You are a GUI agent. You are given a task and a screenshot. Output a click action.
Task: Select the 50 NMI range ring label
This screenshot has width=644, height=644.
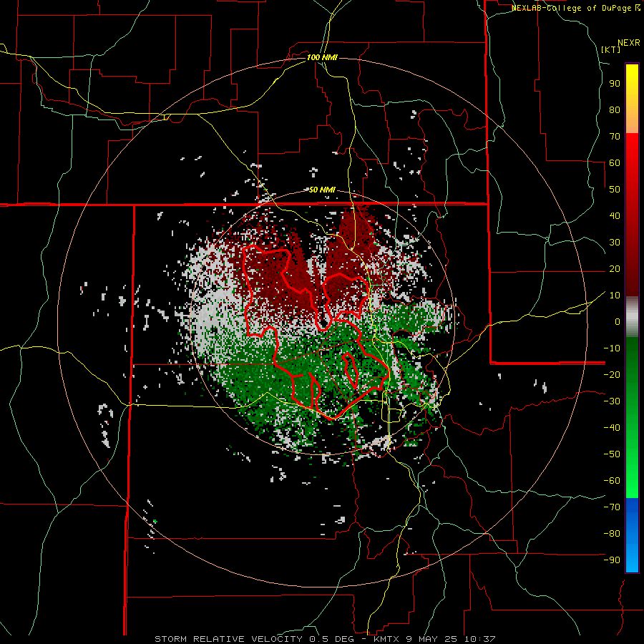pos(322,190)
